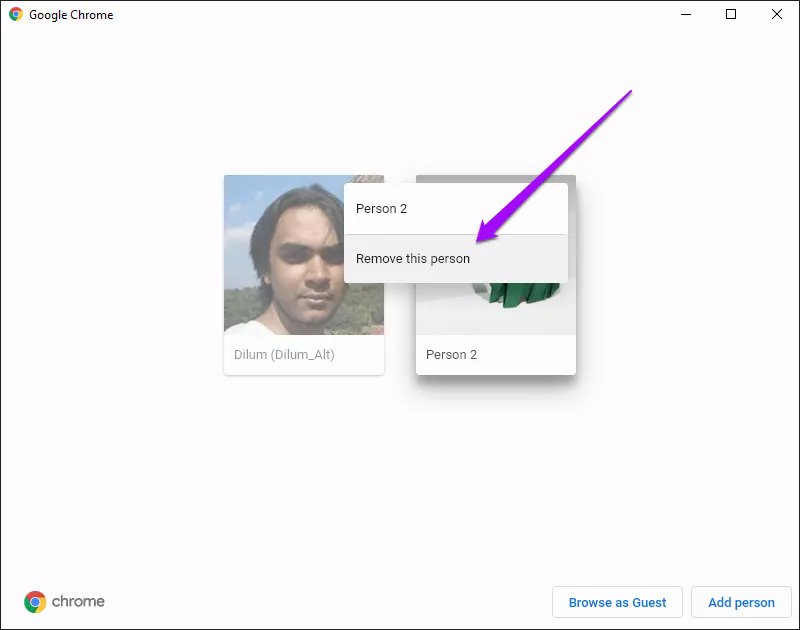800x630 pixels.
Task: Close the Google Chrome window
Action: click(777, 14)
